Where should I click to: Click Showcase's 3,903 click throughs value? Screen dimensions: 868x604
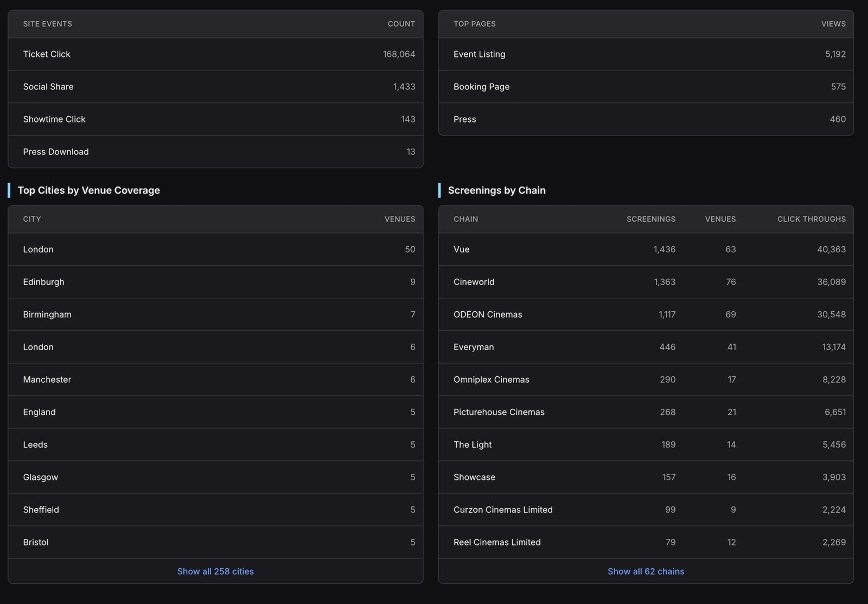click(x=834, y=477)
